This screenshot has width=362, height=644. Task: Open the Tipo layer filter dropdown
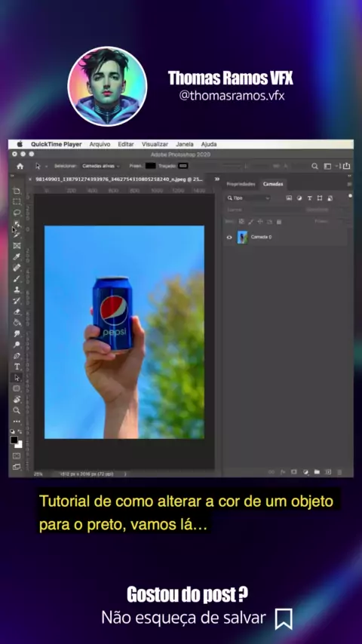248,198
